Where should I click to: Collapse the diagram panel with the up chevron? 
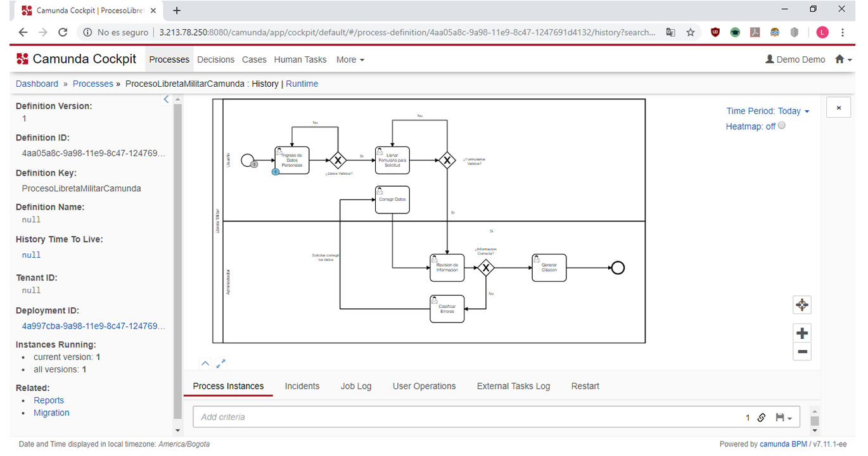coord(205,364)
